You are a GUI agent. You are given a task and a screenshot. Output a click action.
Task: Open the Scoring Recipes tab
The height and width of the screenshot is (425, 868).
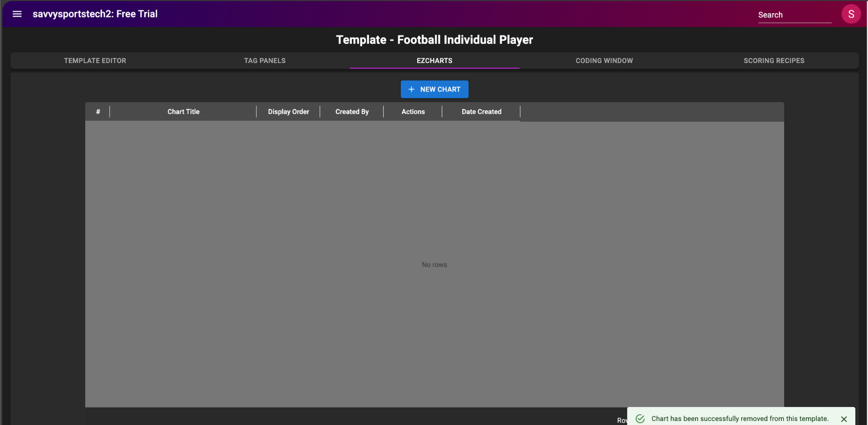(774, 61)
